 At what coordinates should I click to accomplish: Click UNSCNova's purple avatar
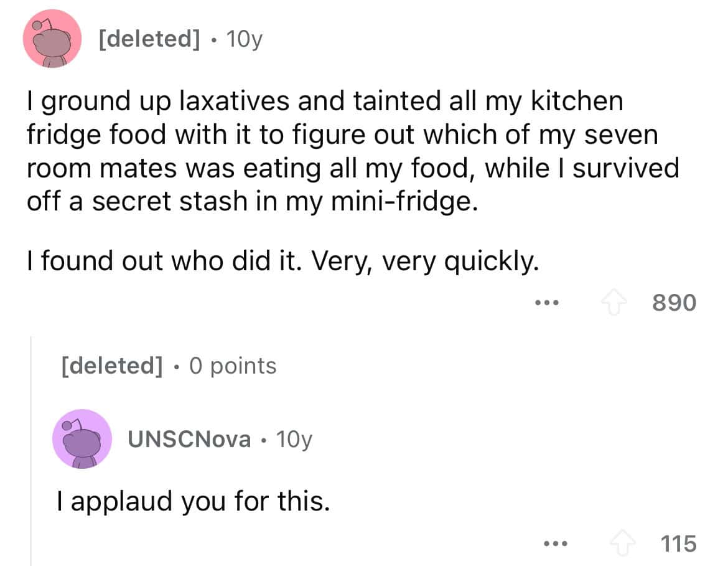tap(82, 439)
